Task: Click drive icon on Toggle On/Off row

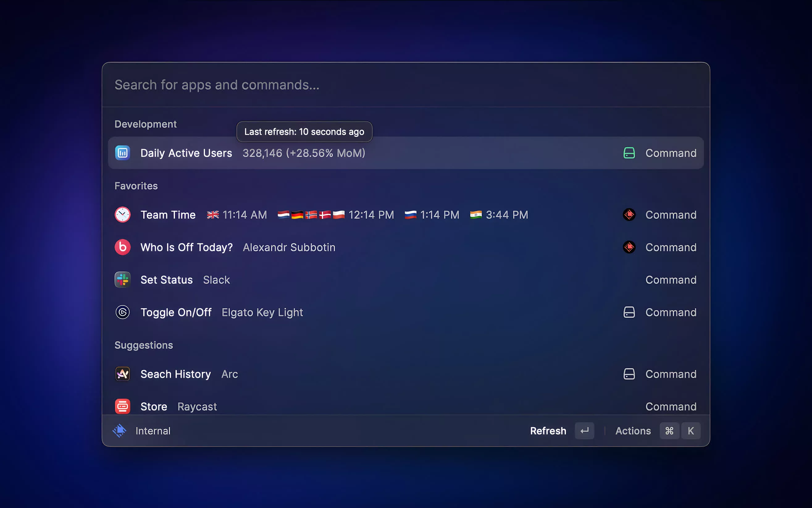Action: (629, 312)
